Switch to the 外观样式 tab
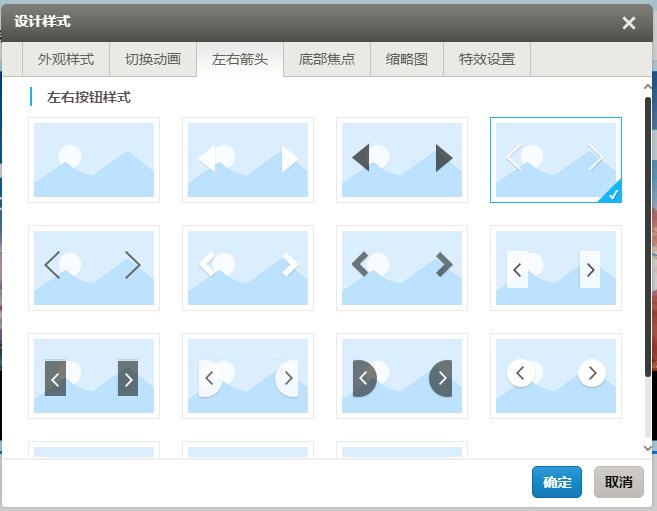This screenshot has height=511, width=657. [66, 60]
